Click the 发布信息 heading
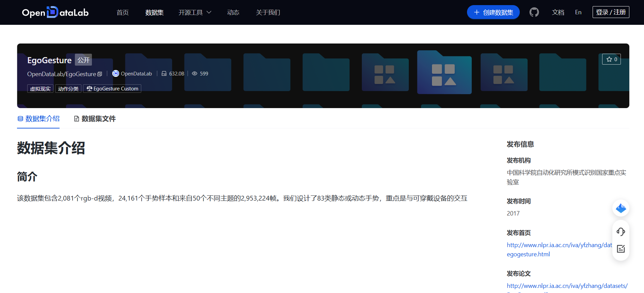The height and width of the screenshot is (293, 644). click(520, 144)
